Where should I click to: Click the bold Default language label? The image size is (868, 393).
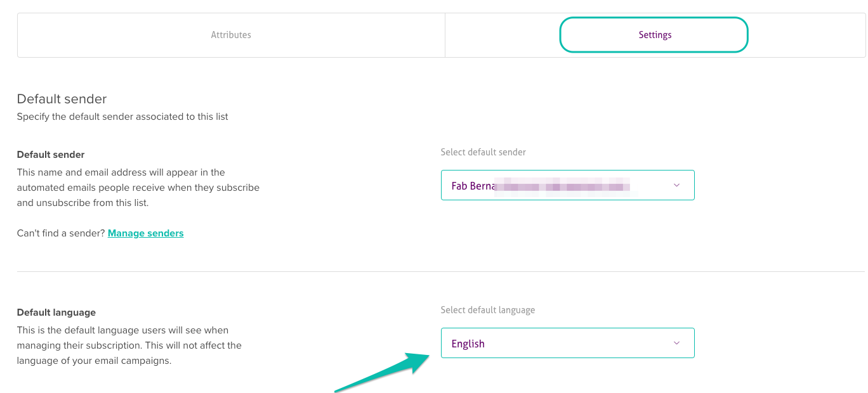tap(56, 312)
